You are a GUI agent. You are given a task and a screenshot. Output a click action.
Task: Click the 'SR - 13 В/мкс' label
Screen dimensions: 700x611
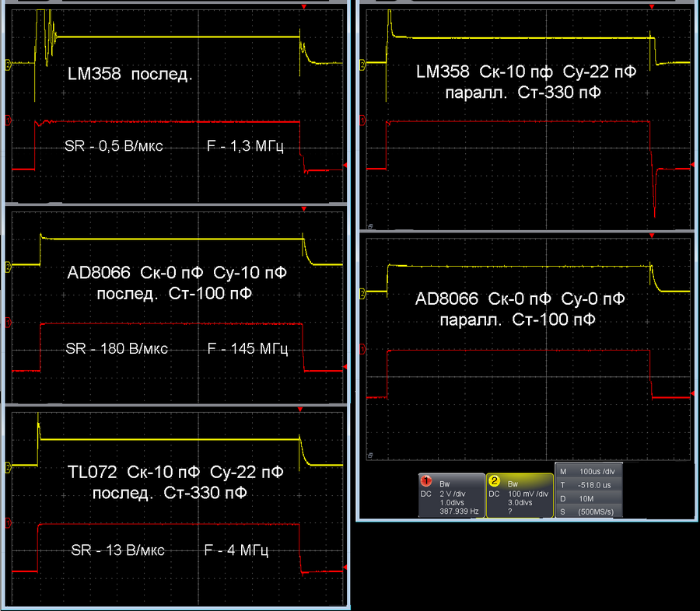pos(118,550)
